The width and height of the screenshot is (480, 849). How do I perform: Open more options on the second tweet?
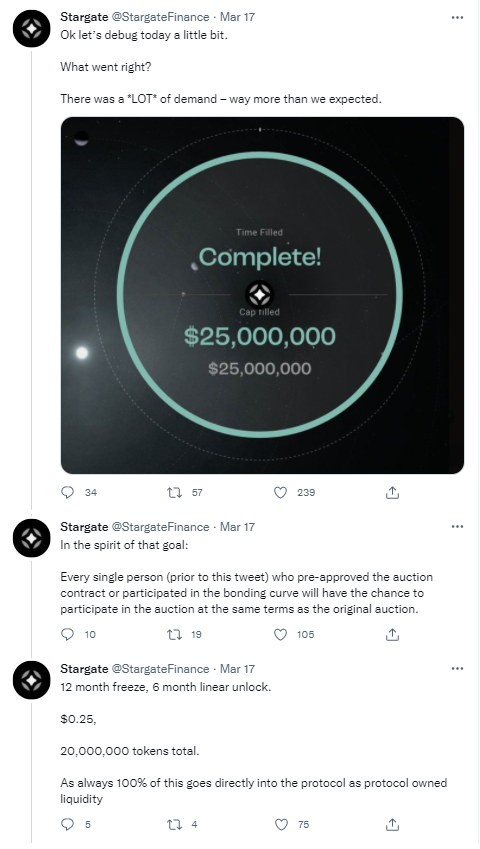pos(457,527)
